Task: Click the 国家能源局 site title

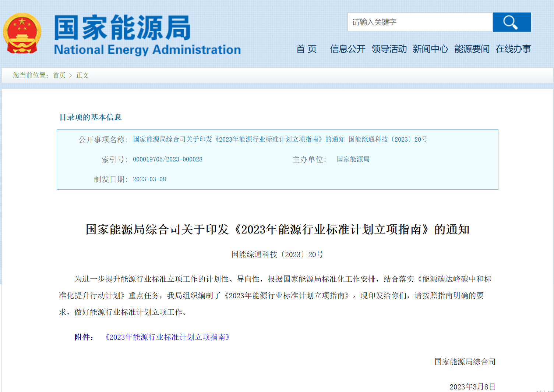Action: point(122,28)
